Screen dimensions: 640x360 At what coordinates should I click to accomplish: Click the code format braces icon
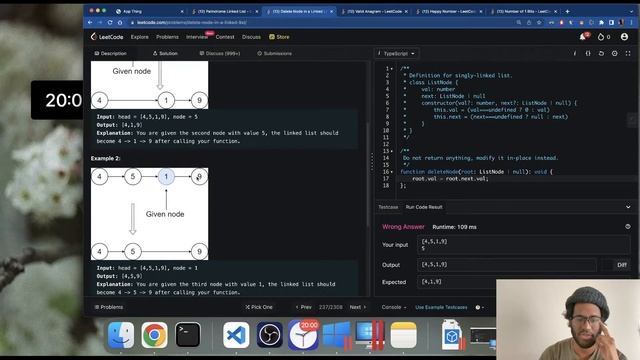click(588, 53)
